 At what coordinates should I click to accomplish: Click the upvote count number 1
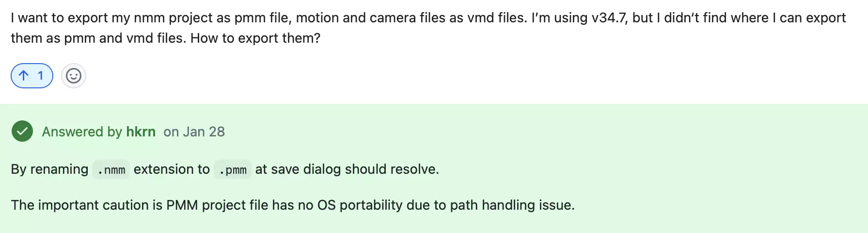(41, 76)
